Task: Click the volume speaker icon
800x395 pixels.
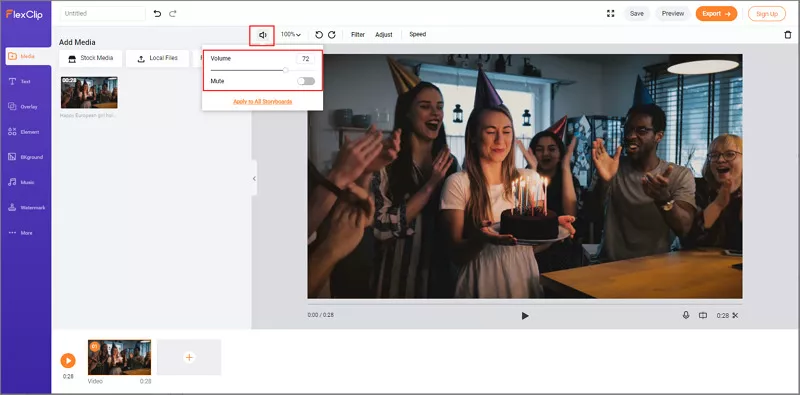Action: pos(262,35)
